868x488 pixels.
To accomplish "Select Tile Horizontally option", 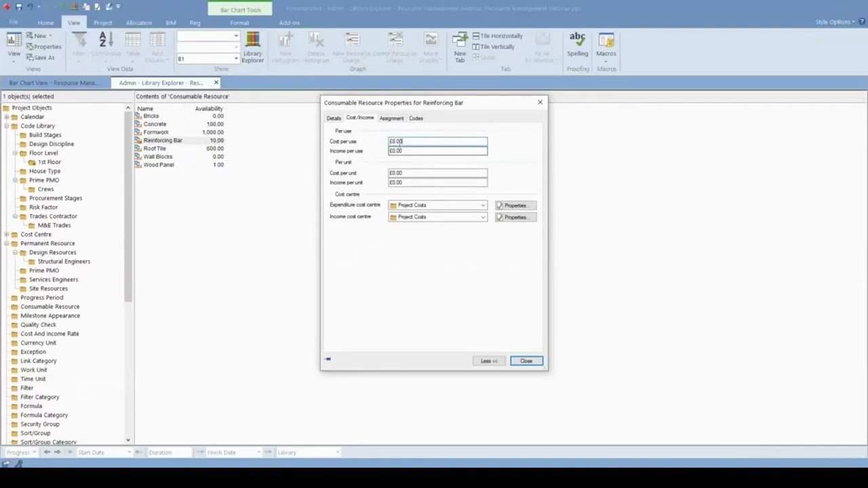I will pyautogui.click(x=497, y=36).
